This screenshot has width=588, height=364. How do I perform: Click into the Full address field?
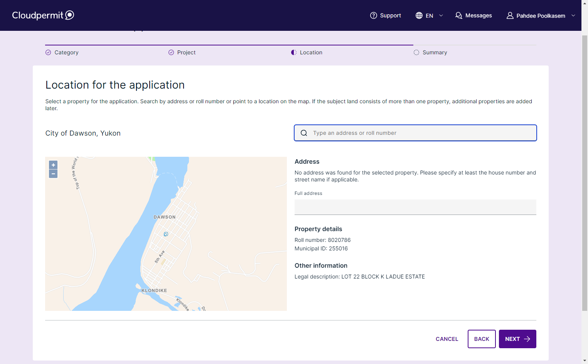415,207
